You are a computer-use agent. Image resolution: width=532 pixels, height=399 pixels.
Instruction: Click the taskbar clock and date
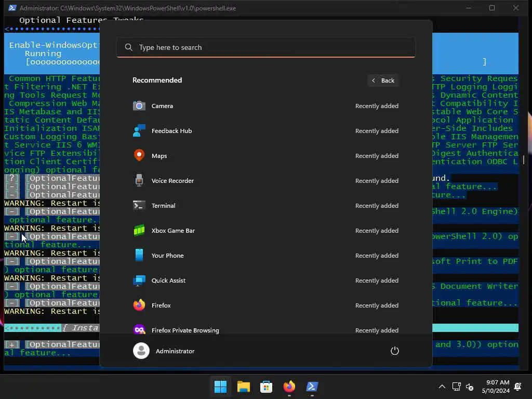coord(496,387)
